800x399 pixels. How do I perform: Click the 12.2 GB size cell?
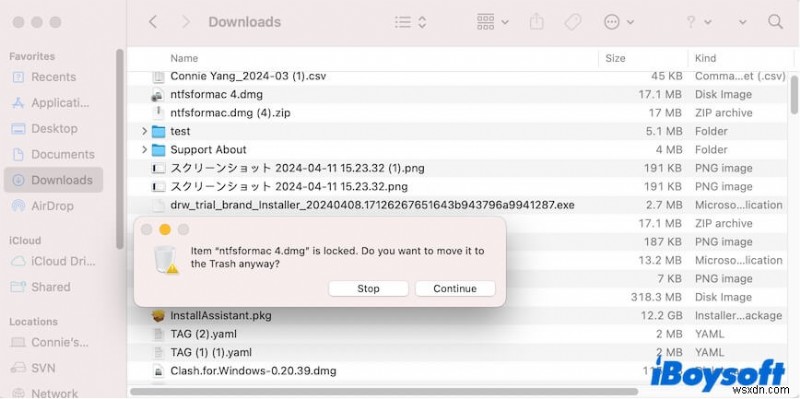click(x=661, y=315)
